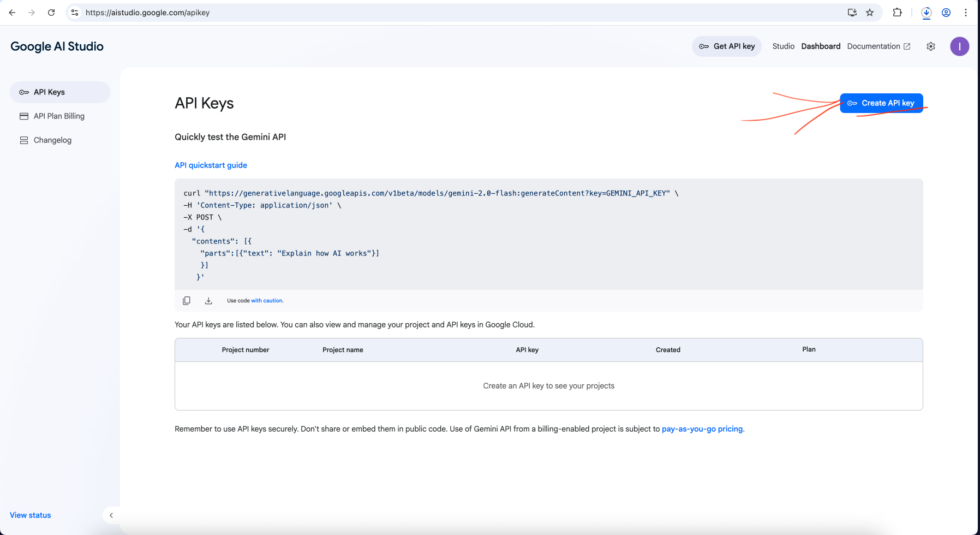980x535 pixels.
Task: Click the '-X POST' code line
Action: point(202,217)
